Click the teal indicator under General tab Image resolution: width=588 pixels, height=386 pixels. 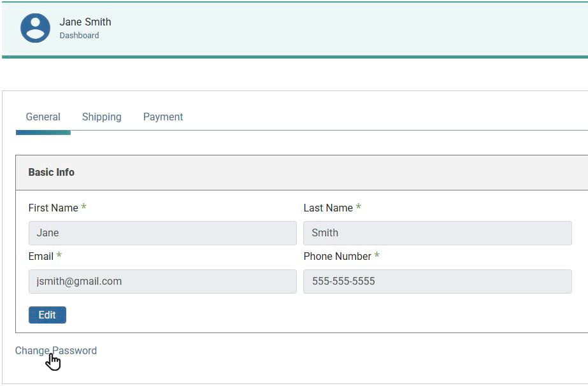click(x=43, y=132)
